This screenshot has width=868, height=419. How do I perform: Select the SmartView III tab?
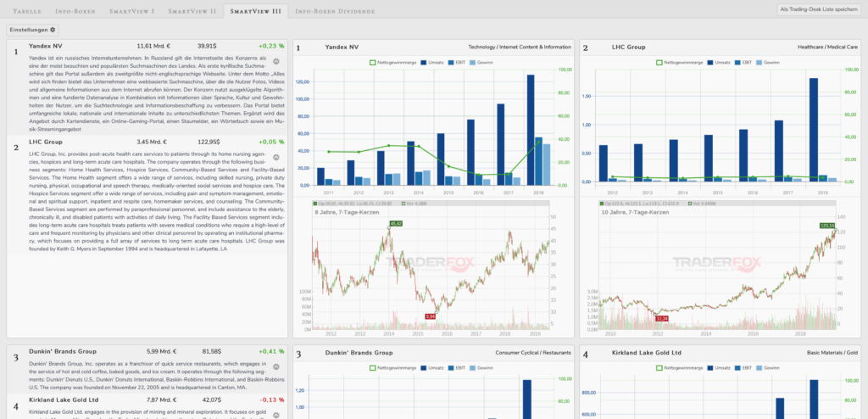[x=255, y=11]
